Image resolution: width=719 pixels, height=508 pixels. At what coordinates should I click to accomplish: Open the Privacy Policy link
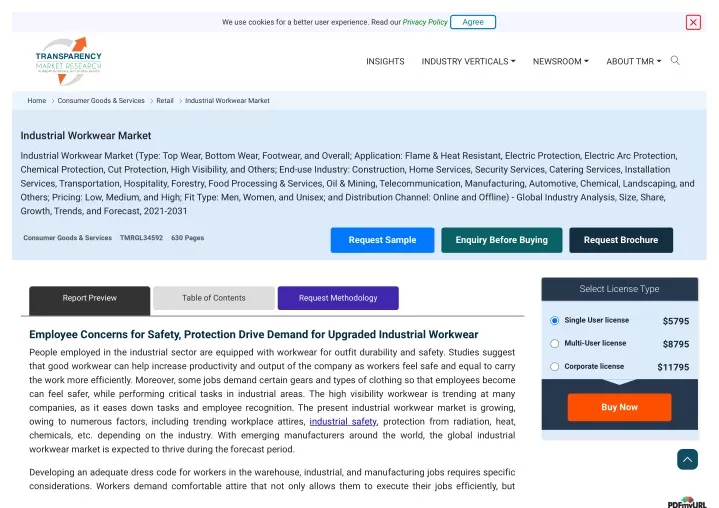[425, 22]
